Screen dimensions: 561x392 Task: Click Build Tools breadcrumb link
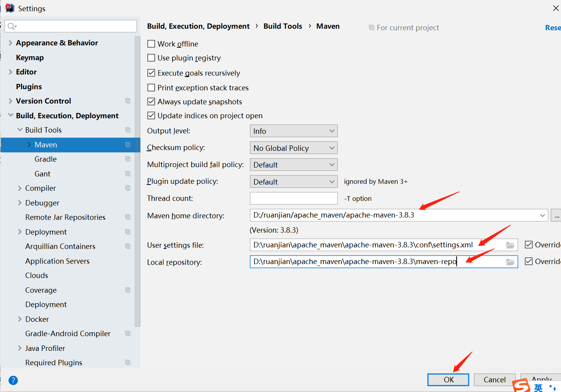pos(283,26)
